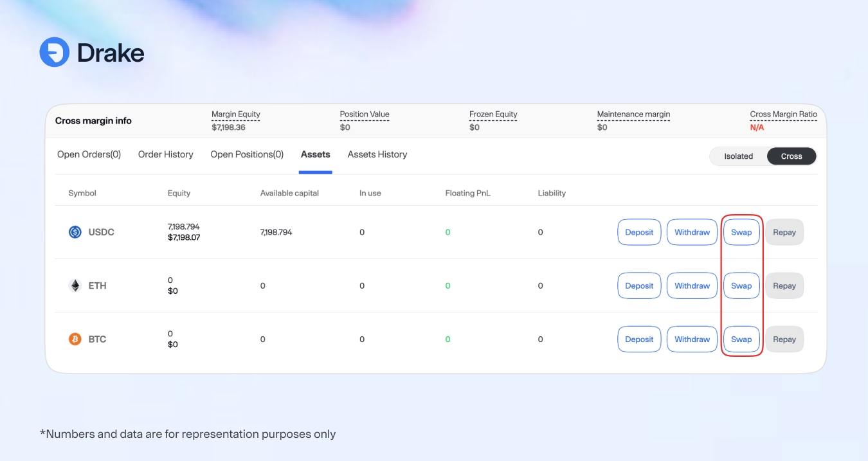Click Swap in the USDC row
This screenshot has width=868, height=461.
tap(741, 232)
